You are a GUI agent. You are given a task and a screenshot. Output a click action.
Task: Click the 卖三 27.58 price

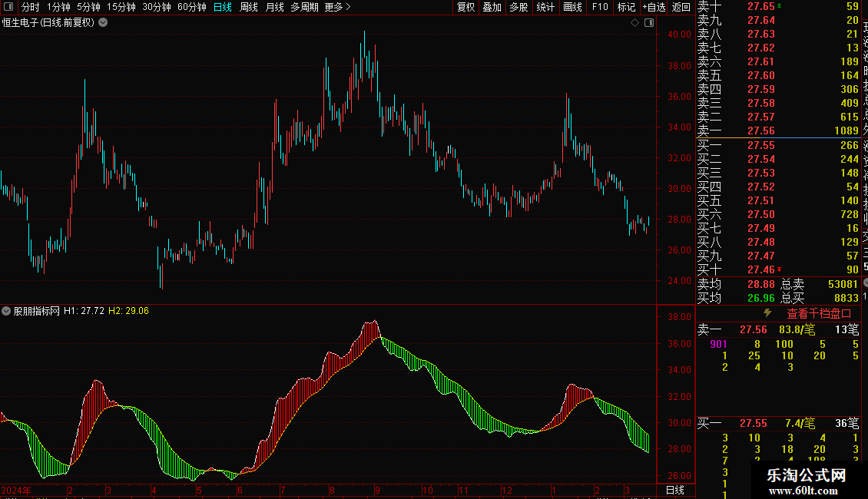pos(761,103)
